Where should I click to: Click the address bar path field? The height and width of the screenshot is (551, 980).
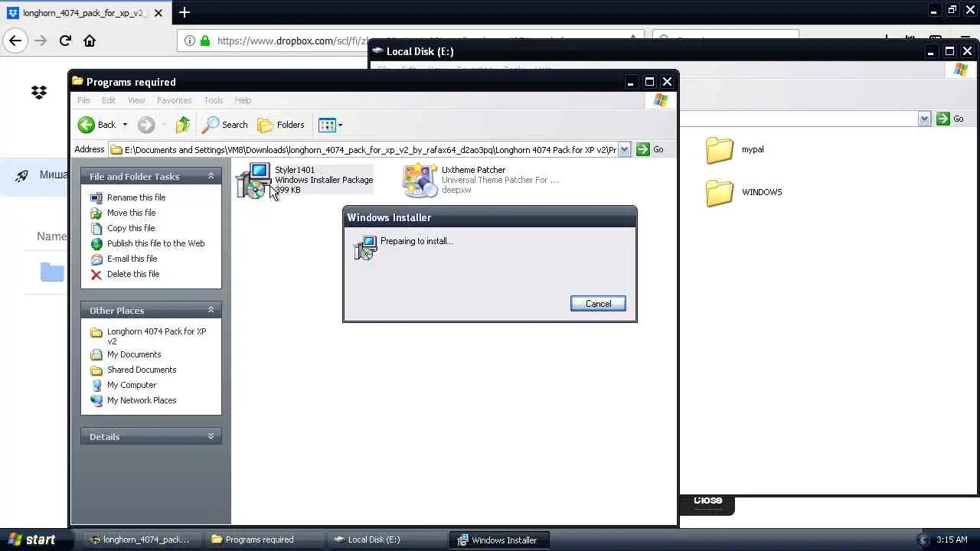click(x=364, y=149)
